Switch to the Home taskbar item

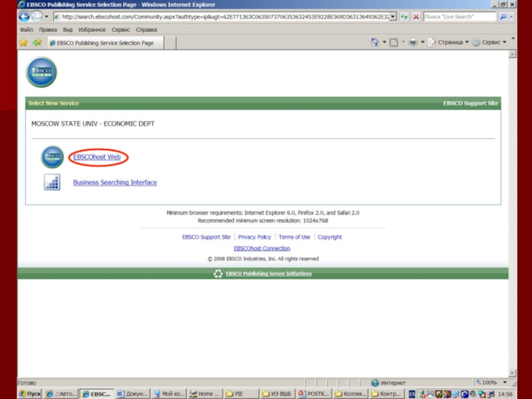tap(205, 394)
